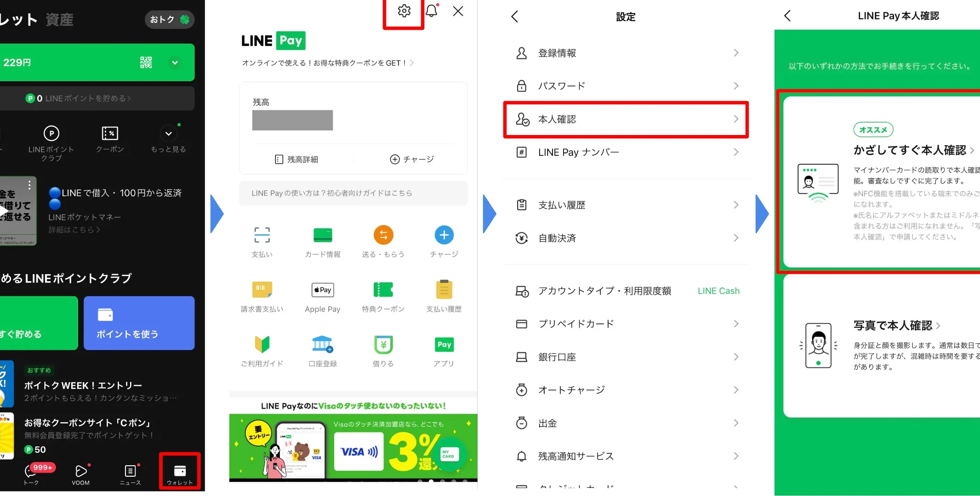Open アカウントタイプ・利用限度額 row
The image size is (980, 496).
627,291
